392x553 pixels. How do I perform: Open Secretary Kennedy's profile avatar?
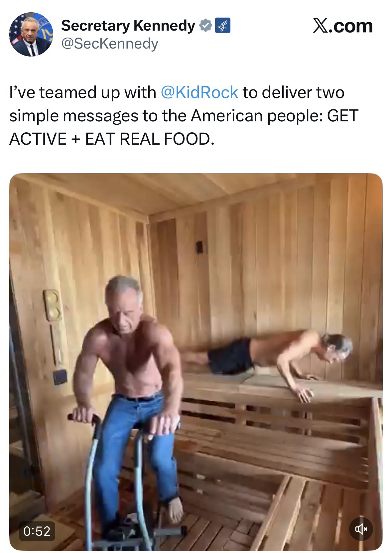31,35
